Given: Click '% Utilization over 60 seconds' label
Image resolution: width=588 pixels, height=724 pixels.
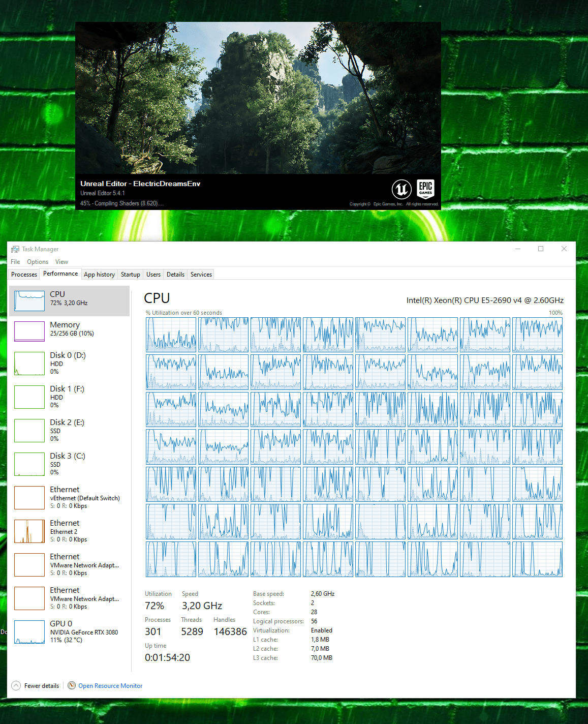Looking at the screenshot, I should point(184,313).
